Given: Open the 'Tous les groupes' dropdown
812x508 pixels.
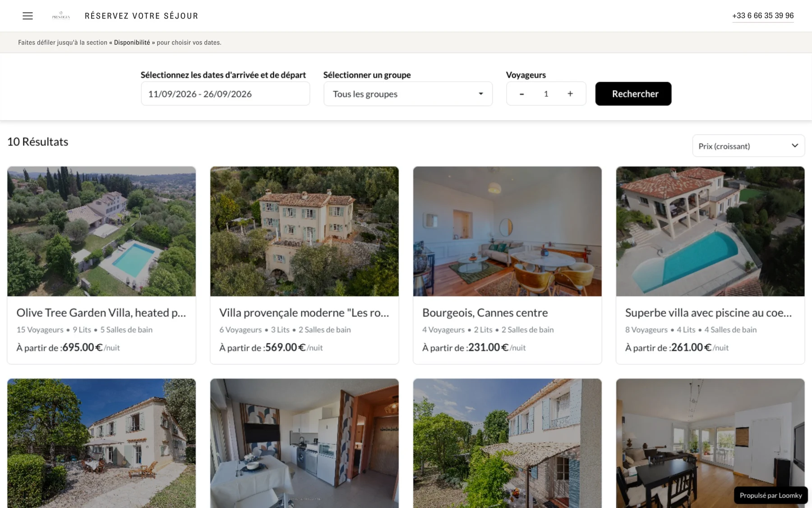Looking at the screenshot, I should 408,94.
